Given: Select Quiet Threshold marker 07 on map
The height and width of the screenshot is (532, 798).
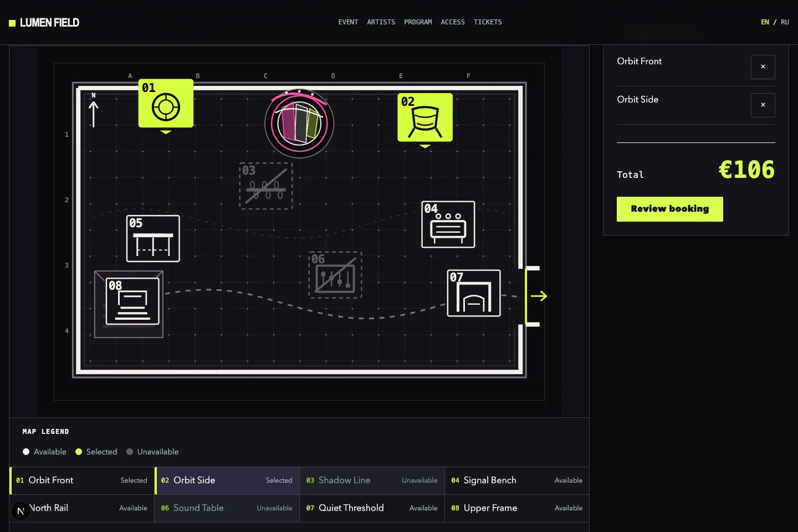Looking at the screenshot, I should (x=474, y=293).
